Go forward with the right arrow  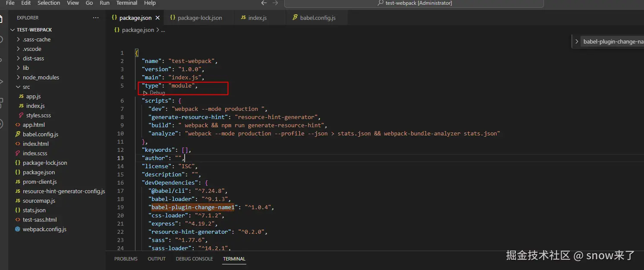(275, 3)
